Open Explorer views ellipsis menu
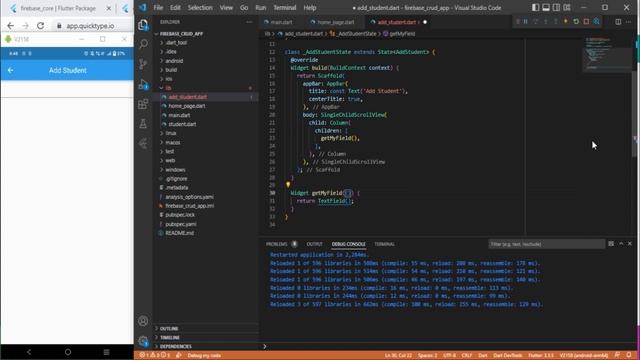Screen dimensions: 640x360 [249, 22]
